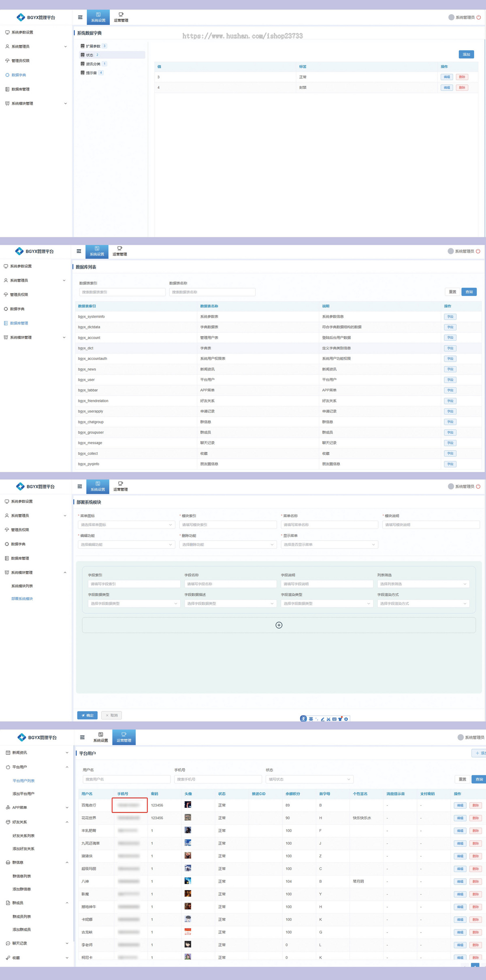
Task: Click the 确定 button on the 部署系统模块 form
Action: click(x=87, y=715)
